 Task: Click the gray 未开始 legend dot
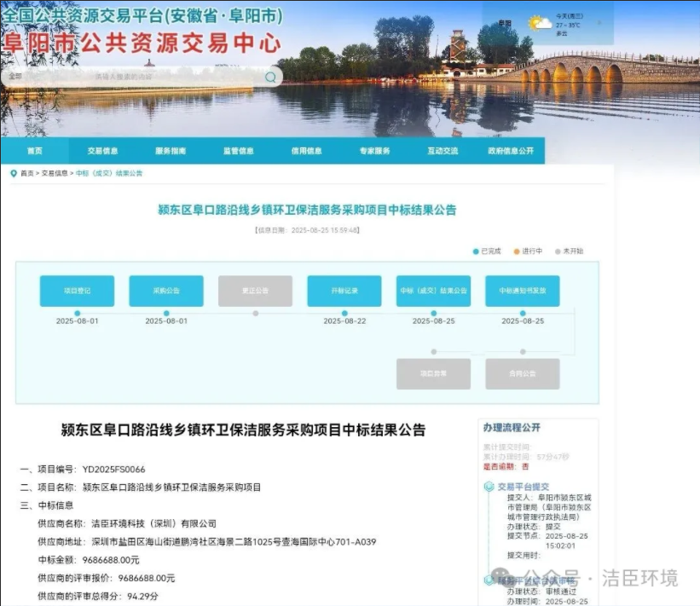pos(558,251)
